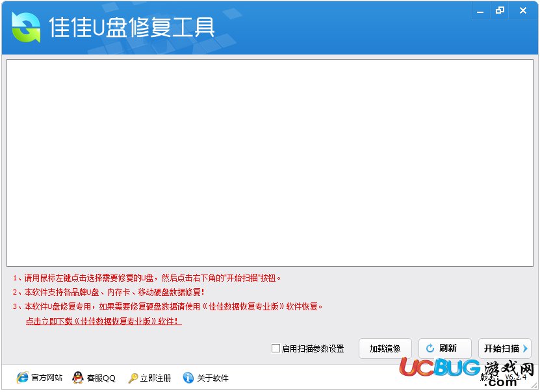Image resolution: width=540 pixels, height=392 pixels.
Task: Click the QQ penguin customer service icon
Action: pos(78,378)
